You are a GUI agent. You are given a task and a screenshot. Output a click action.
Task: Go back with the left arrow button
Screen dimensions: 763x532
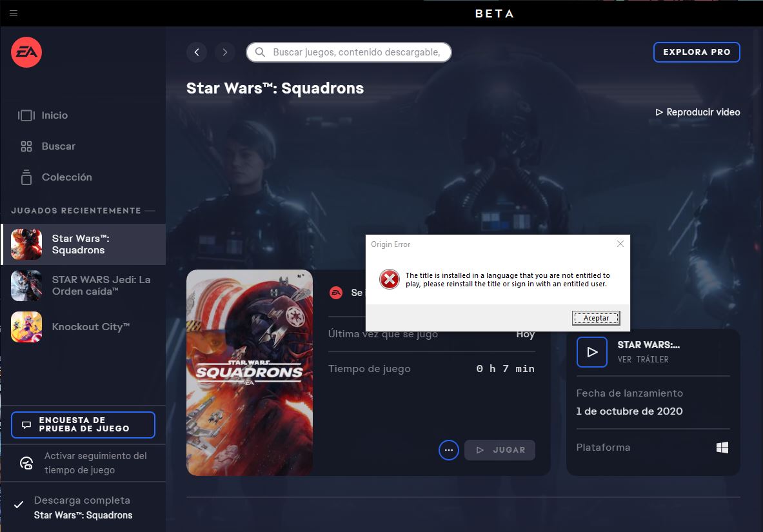[197, 52]
